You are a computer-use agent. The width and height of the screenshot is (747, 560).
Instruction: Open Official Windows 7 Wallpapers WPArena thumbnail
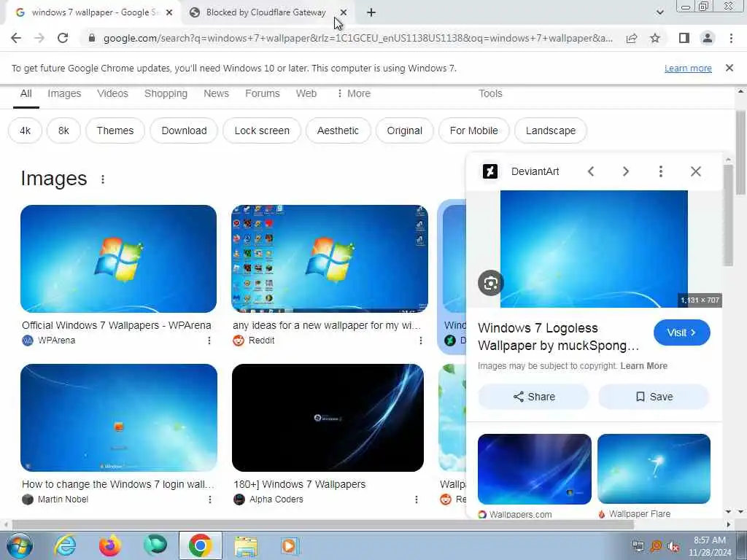[119, 259]
